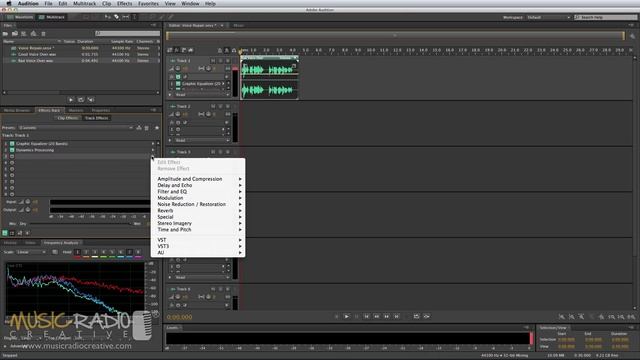
Task: Solo Track 1
Action: (x=220, y=60)
